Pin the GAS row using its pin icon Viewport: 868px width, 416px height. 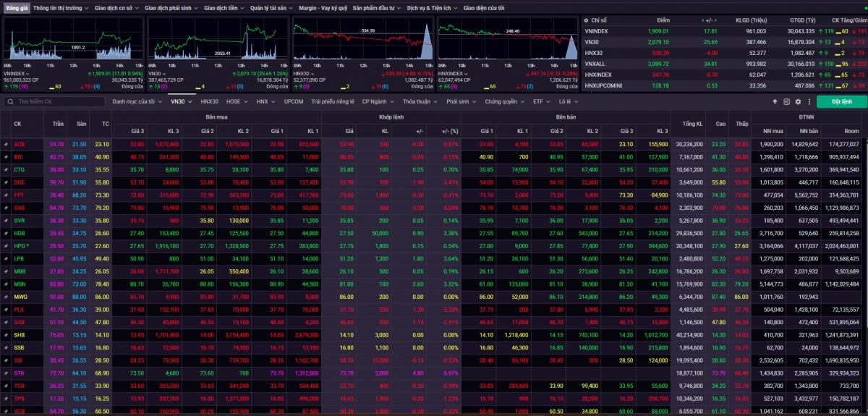(x=6, y=208)
